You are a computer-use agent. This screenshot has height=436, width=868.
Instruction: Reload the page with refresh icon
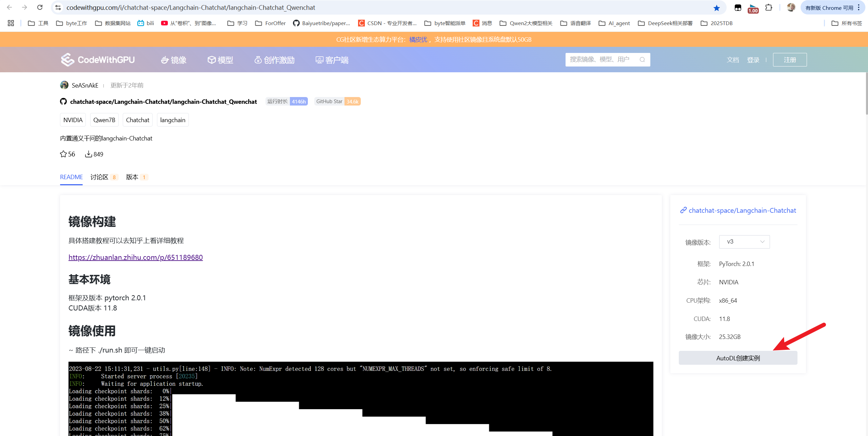coord(40,7)
